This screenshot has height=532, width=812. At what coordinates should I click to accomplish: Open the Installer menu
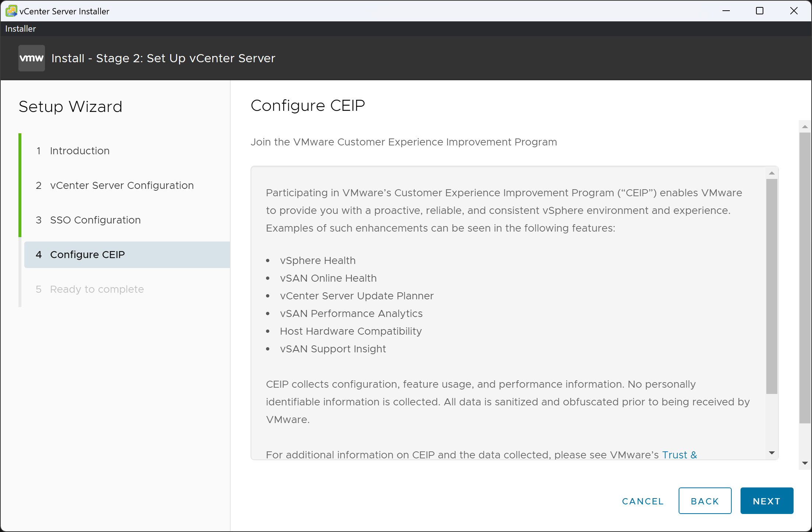click(x=20, y=28)
